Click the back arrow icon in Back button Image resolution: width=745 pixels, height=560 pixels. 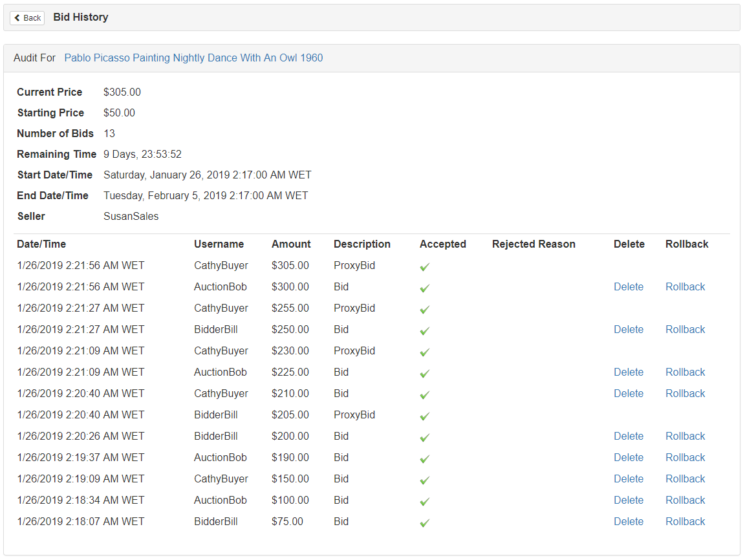(17, 18)
